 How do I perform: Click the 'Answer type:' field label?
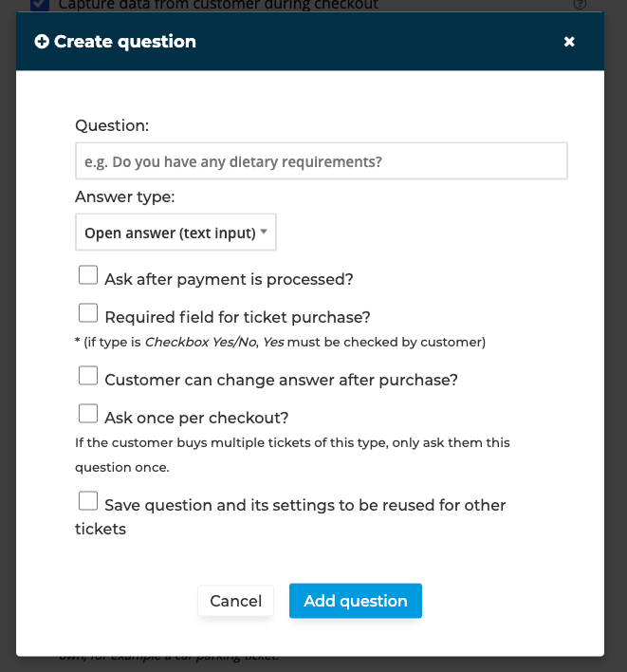point(125,197)
